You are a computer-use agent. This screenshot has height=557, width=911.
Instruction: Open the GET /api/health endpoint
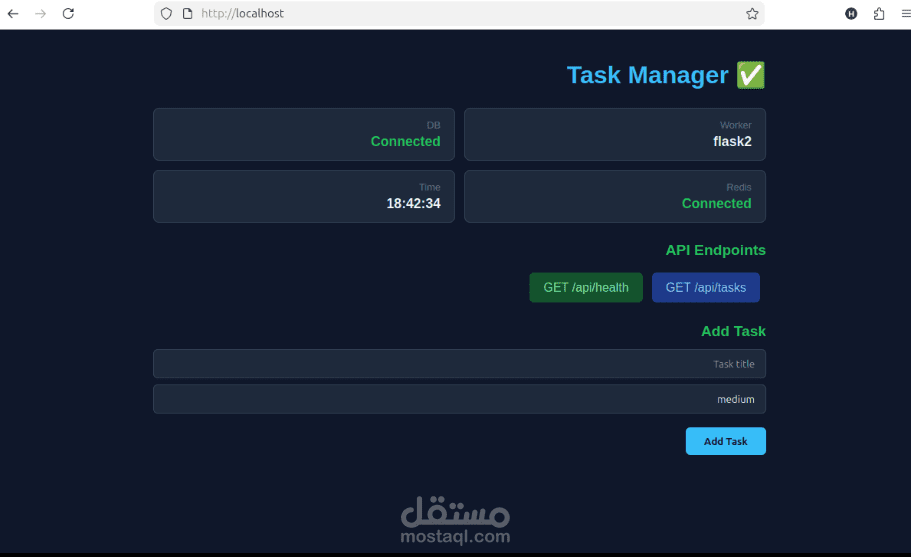pos(586,288)
